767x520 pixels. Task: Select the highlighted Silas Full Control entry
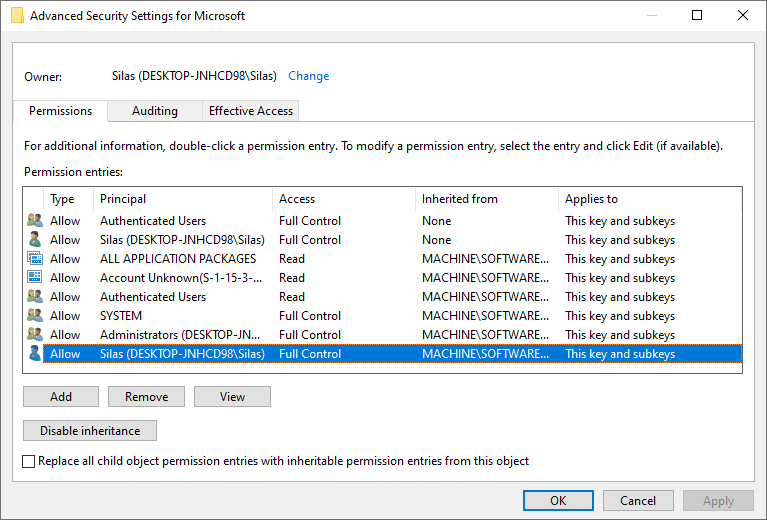[x=383, y=354]
